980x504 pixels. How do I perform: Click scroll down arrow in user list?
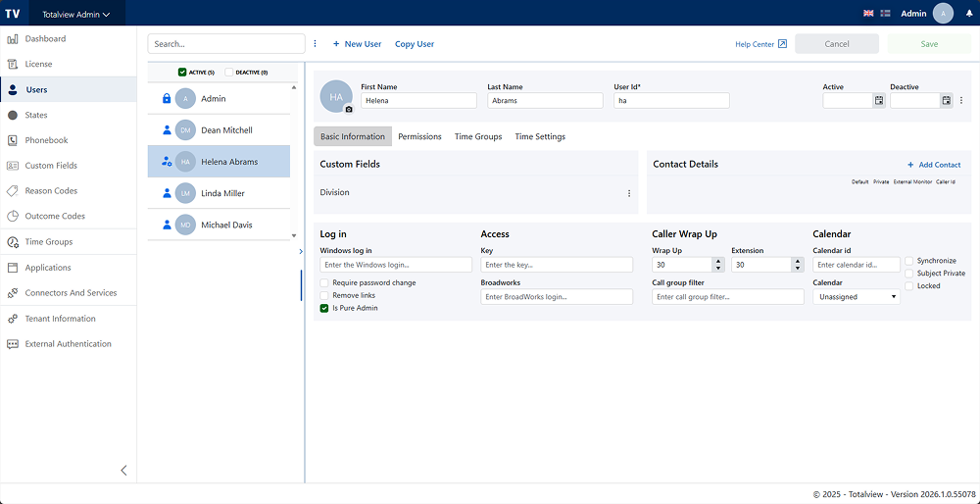294,235
